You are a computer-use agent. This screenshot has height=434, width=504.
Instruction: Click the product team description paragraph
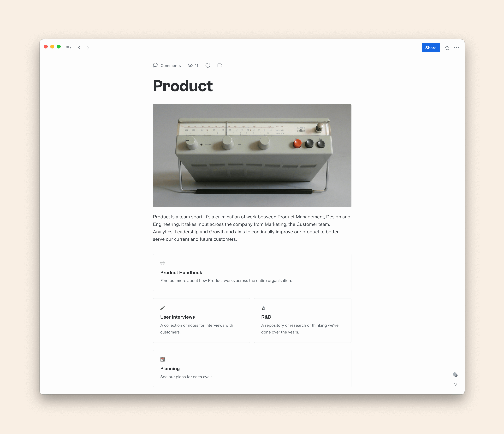(x=252, y=228)
